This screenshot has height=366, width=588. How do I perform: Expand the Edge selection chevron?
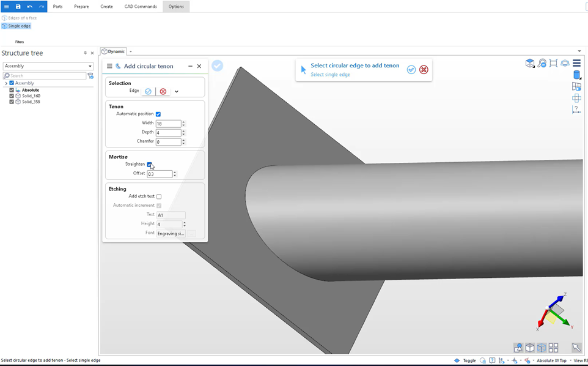176,91
